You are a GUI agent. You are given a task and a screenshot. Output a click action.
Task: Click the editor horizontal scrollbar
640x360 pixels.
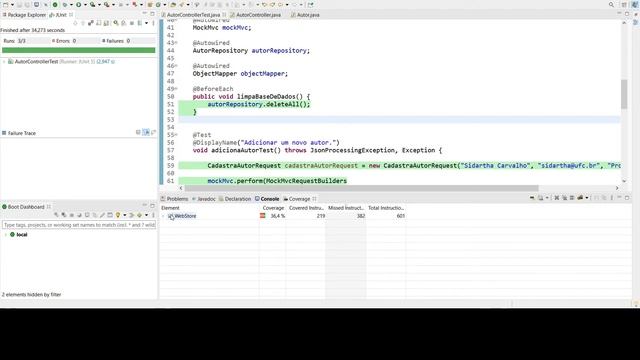coord(361,188)
